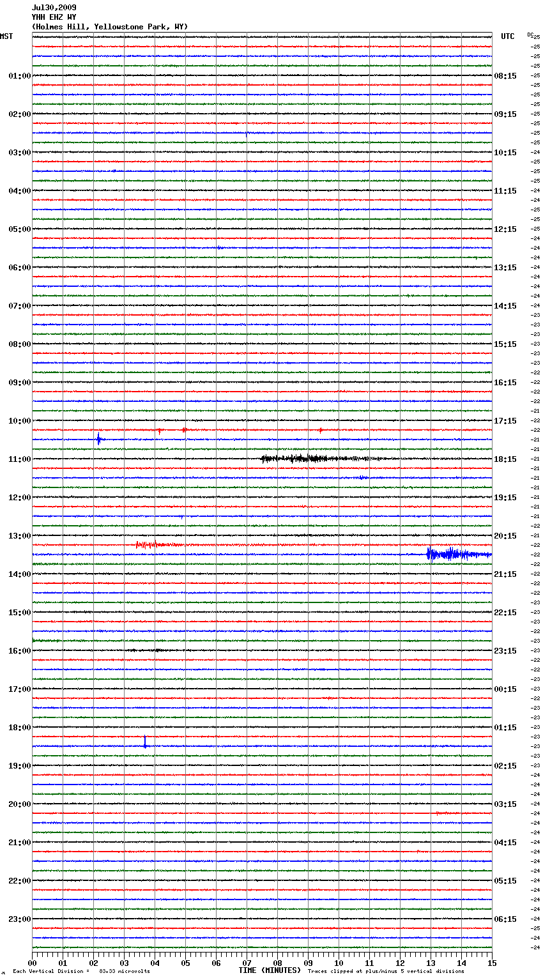Select the 01:00 MST time label
Viewport: 543px width, 980px height.
20,76
